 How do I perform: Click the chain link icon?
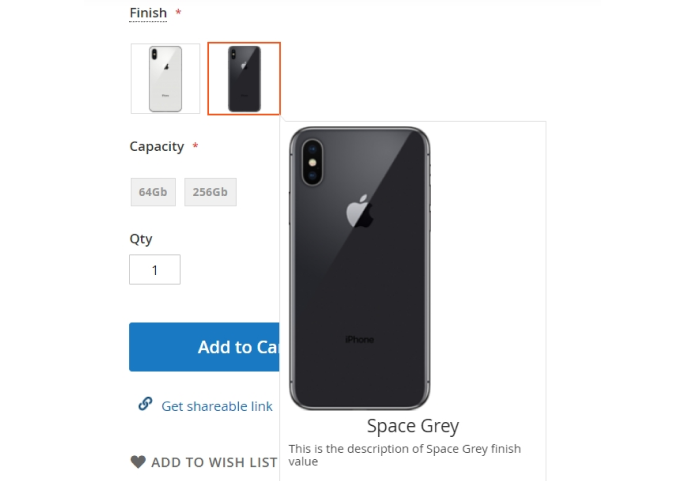point(145,404)
